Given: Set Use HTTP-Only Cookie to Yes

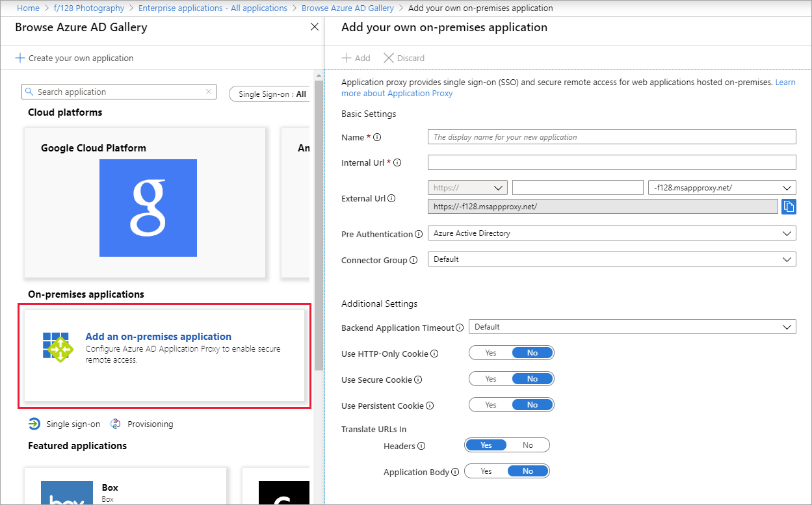Looking at the screenshot, I should click(x=491, y=353).
